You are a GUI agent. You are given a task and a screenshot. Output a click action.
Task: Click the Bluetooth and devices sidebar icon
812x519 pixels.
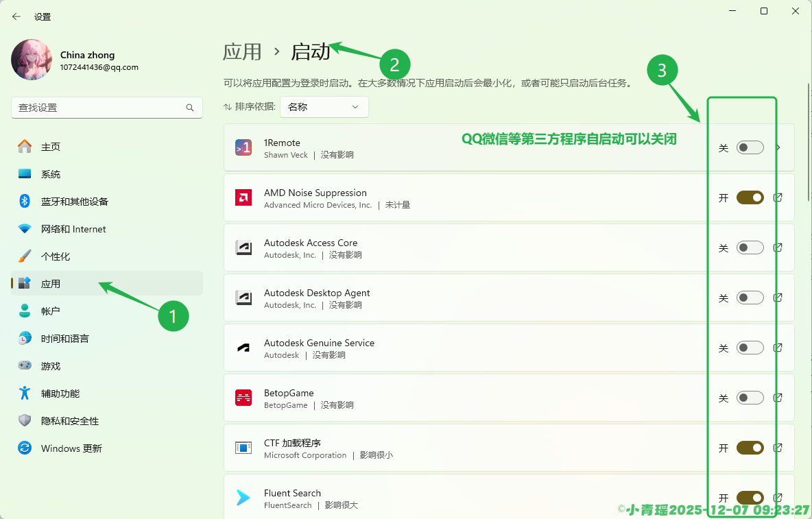pyautogui.click(x=25, y=202)
